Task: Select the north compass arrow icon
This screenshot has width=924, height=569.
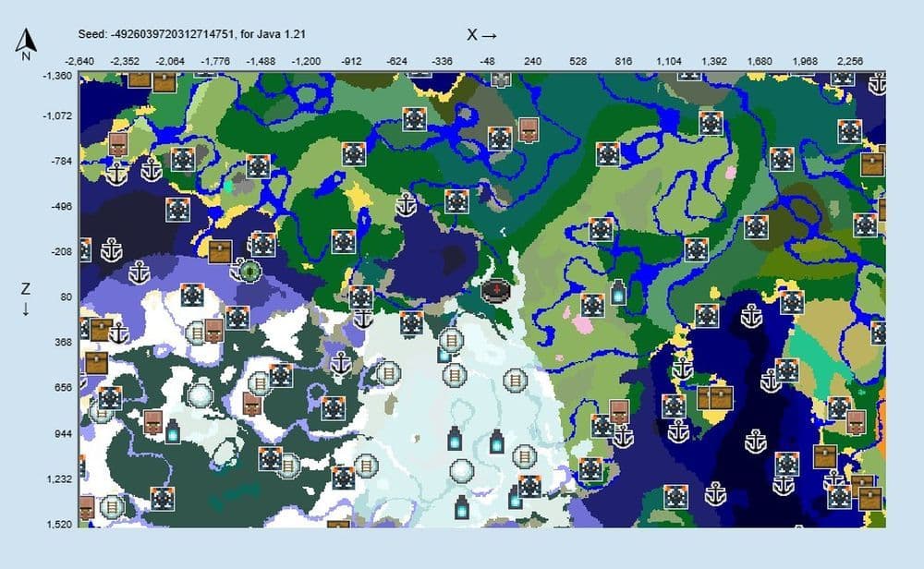Action: coord(24,42)
